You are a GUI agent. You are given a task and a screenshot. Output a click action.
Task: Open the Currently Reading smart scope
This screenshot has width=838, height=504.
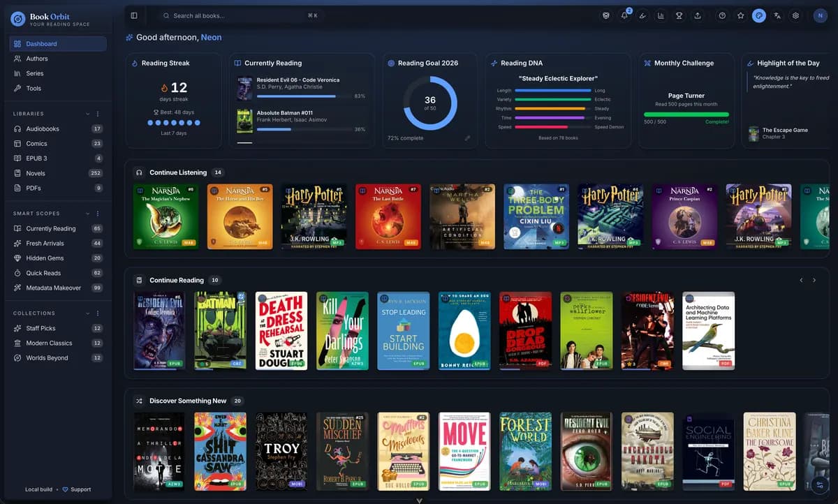tap(58, 228)
